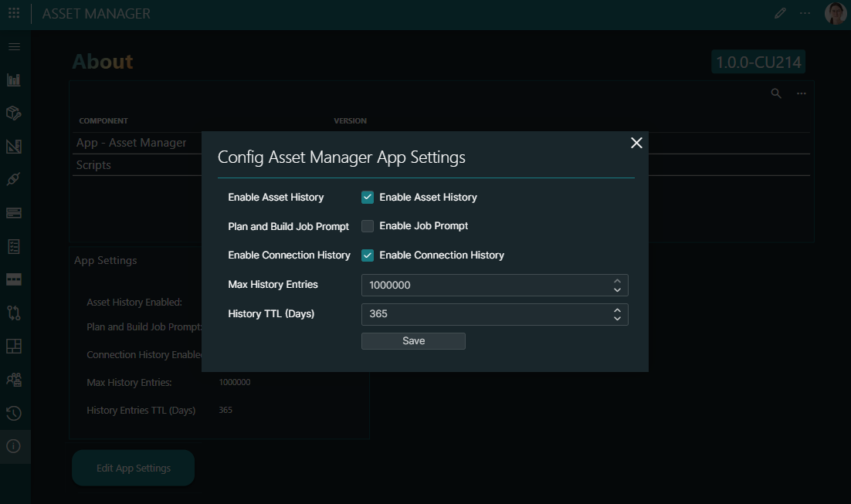Click the pencil edit icon in header

click(780, 13)
